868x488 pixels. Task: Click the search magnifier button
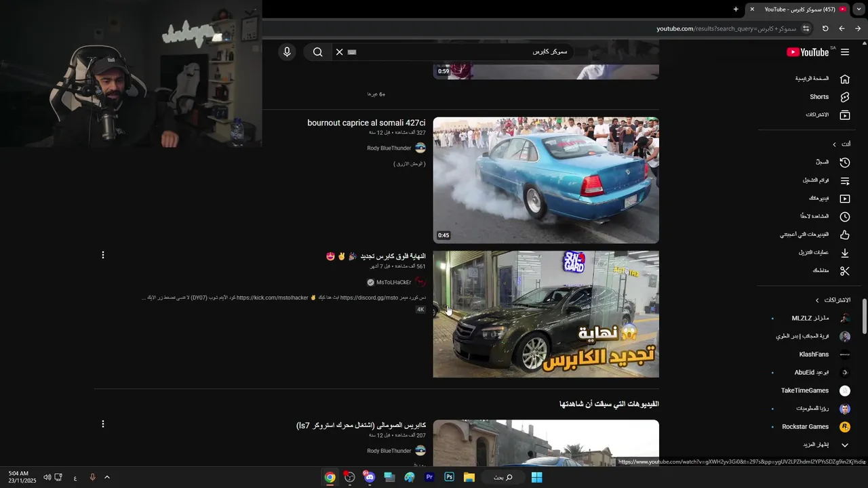click(317, 52)
